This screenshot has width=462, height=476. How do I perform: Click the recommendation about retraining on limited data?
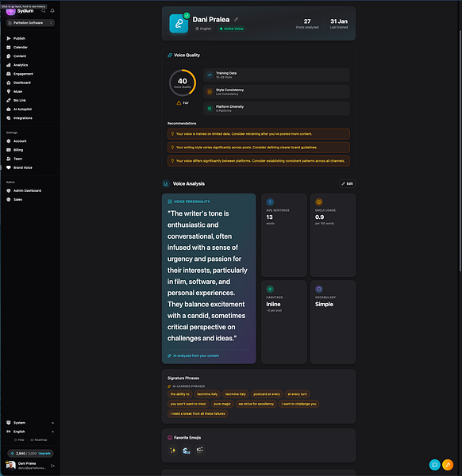[259, 134]
